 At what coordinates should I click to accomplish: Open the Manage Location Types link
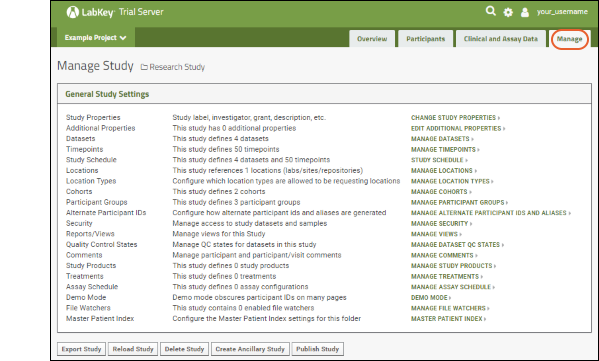coord(452,181)
